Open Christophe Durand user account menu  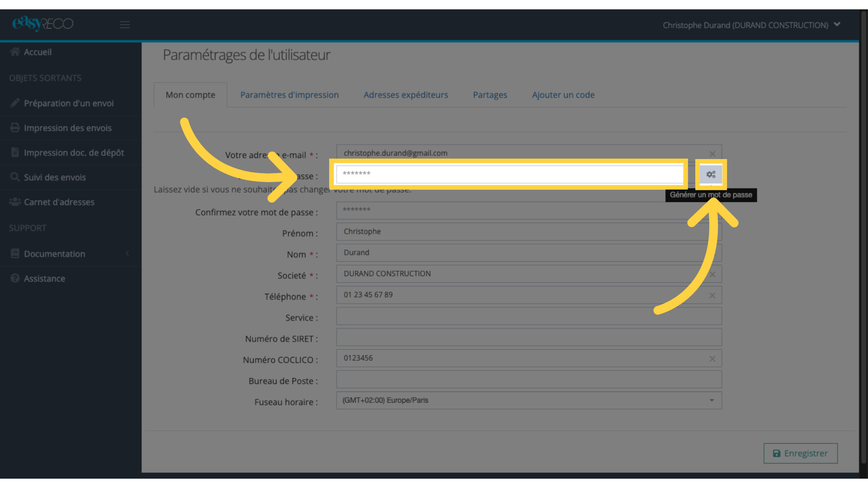pyautogui.click(x=751, y=25)
